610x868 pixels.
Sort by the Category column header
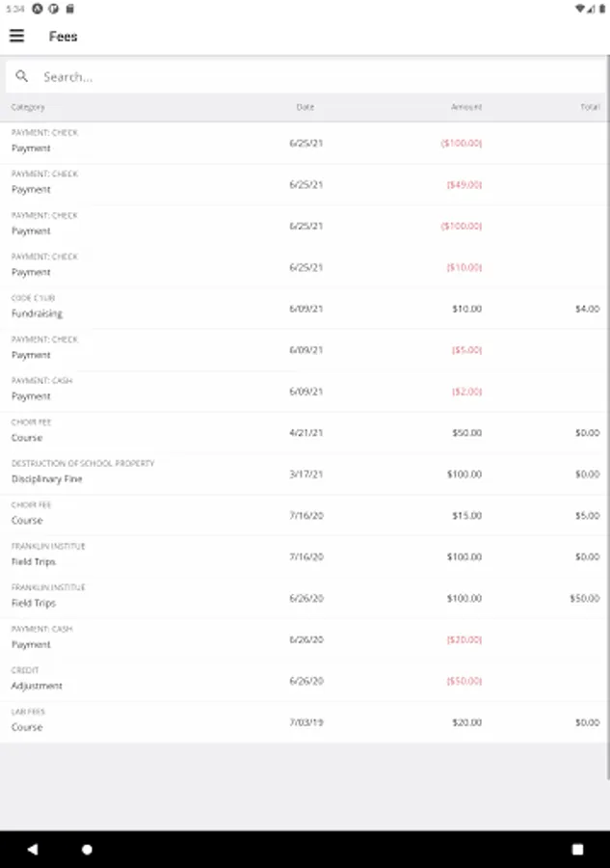coord(28,107)
